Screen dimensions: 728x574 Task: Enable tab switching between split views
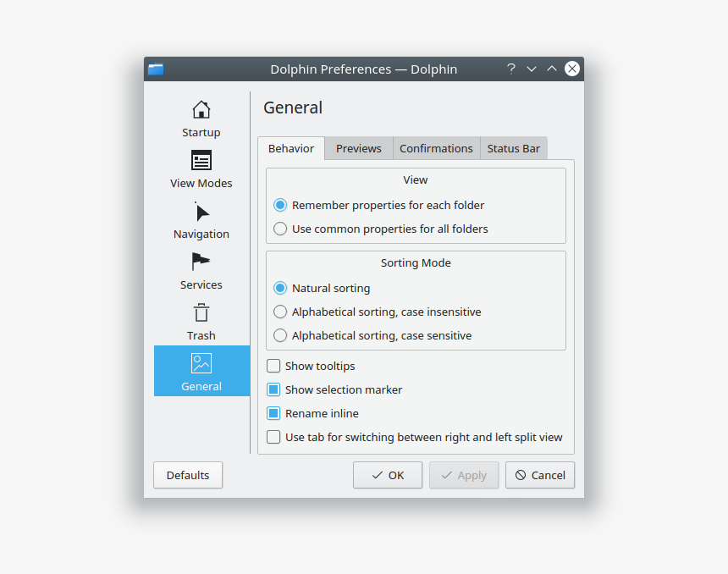(x=414, y=437)
